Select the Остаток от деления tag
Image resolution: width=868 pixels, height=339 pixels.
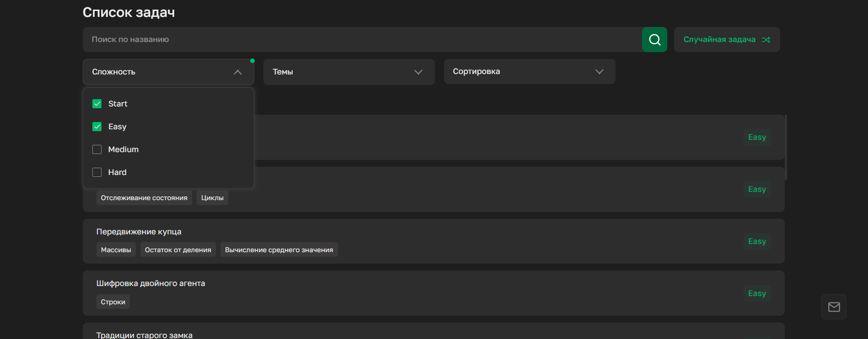point(178,250)
